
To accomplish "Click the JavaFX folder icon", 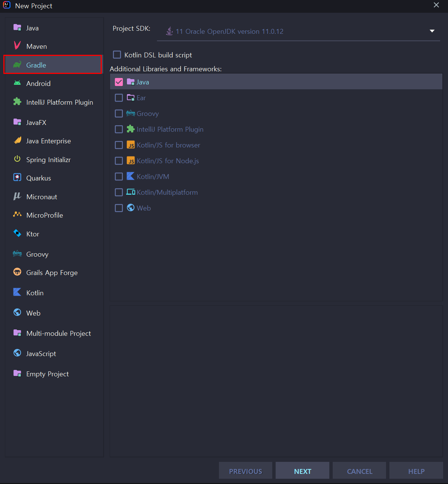I will click(17, 122).
